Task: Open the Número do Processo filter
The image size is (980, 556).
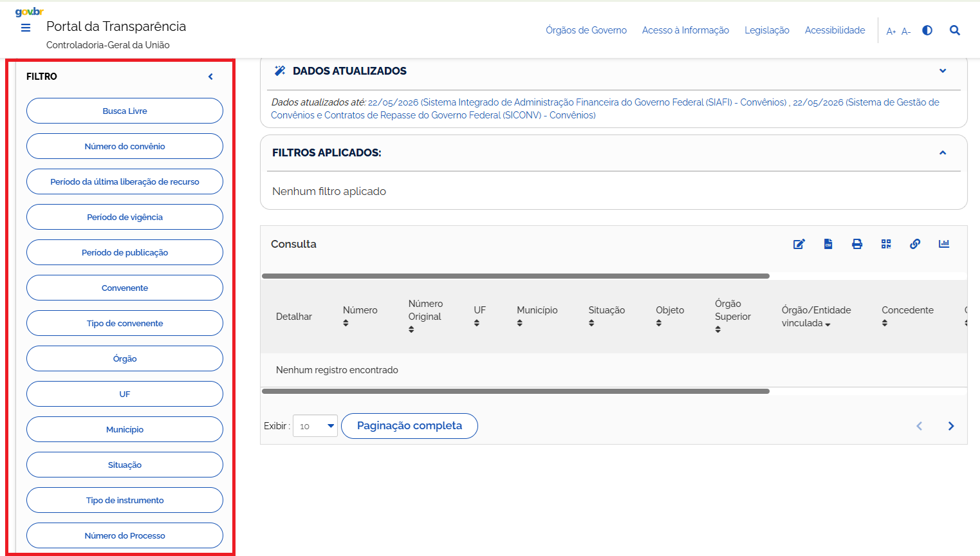Action: 125,535
